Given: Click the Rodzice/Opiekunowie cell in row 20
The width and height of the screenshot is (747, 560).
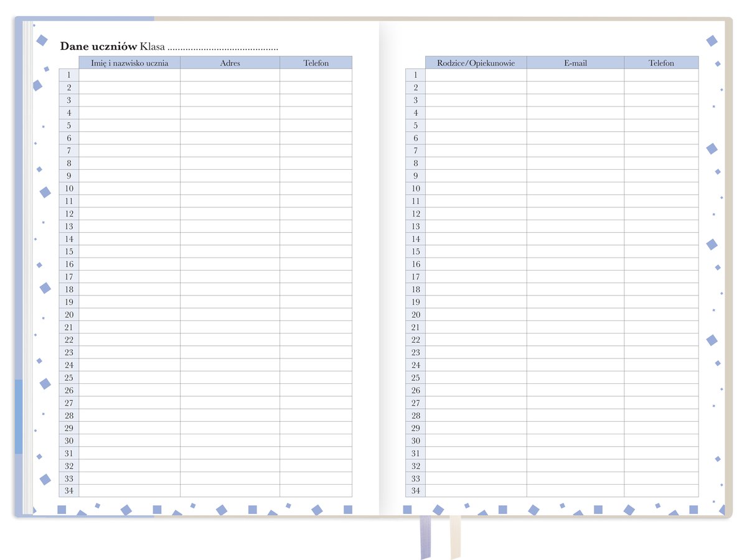Looking at the screenshot, I should pyautogui.click(x=476, y=315).
